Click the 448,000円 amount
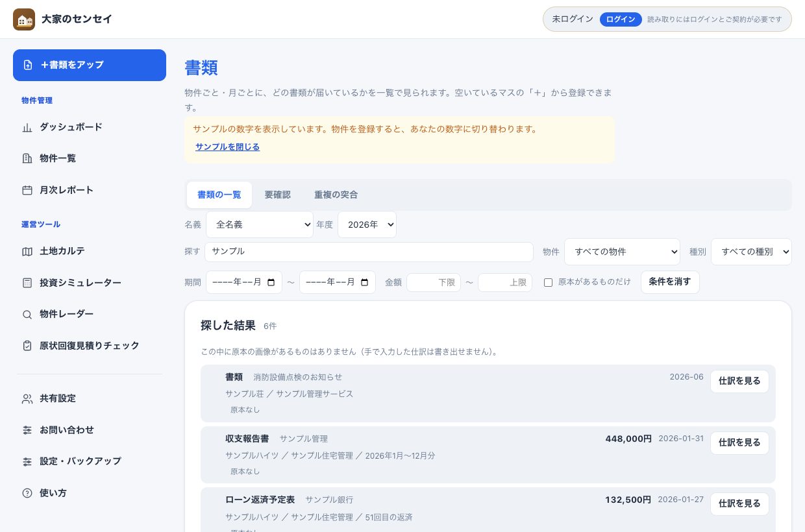 [628, 439]
